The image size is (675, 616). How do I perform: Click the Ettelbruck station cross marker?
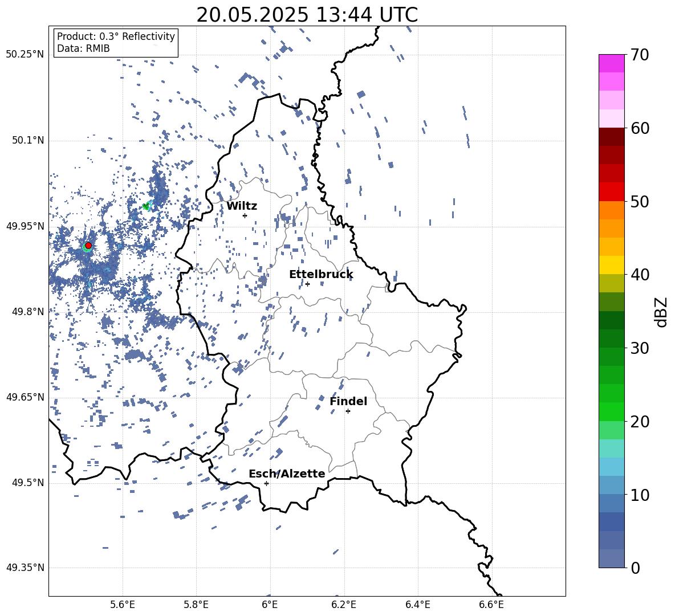coord(307,284)
